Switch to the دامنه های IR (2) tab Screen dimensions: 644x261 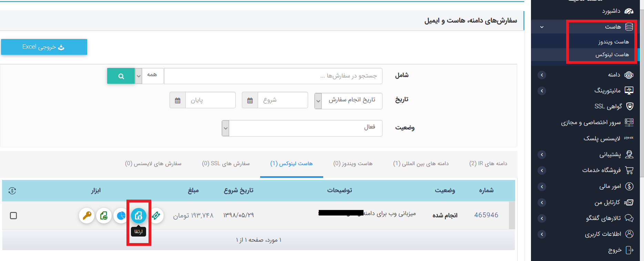coord(488,163)
